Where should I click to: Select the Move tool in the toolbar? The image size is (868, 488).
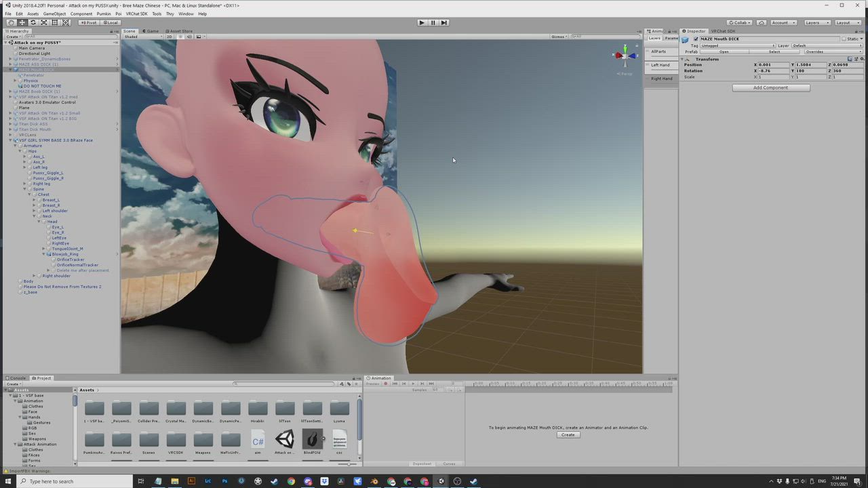(x=22, y=22)
